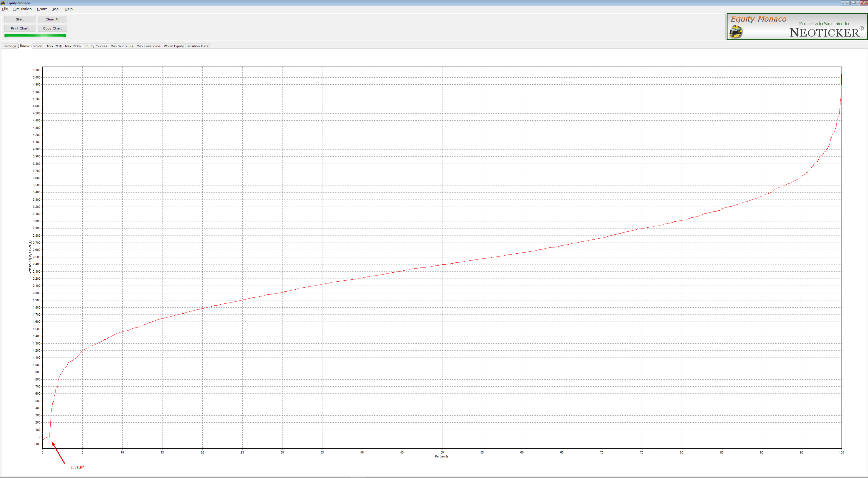Screen dimensions: 868x478
Task: Click the Copy Chart button
Action: point(52,28)
